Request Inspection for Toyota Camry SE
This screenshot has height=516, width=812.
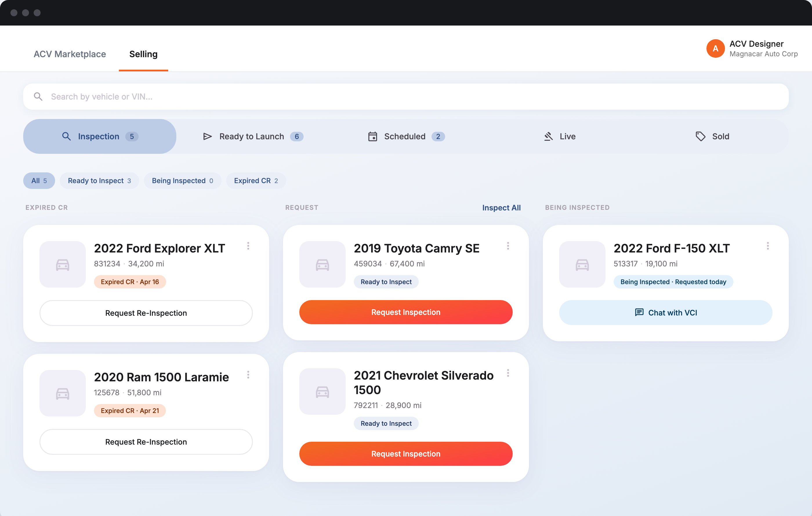[406, 312]
